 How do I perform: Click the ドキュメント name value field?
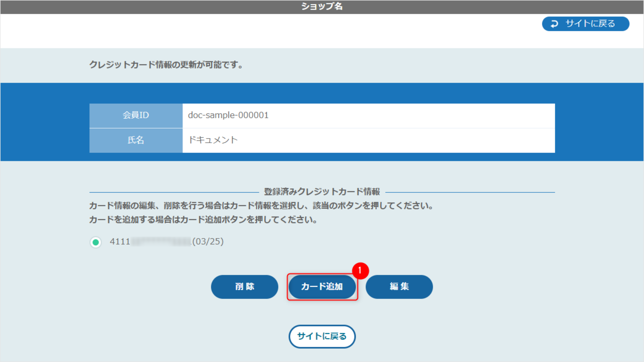click(x=213, y=140)
